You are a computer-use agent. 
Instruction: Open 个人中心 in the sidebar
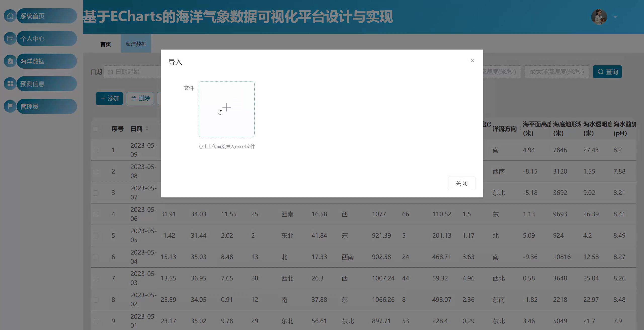coord(47,38)
